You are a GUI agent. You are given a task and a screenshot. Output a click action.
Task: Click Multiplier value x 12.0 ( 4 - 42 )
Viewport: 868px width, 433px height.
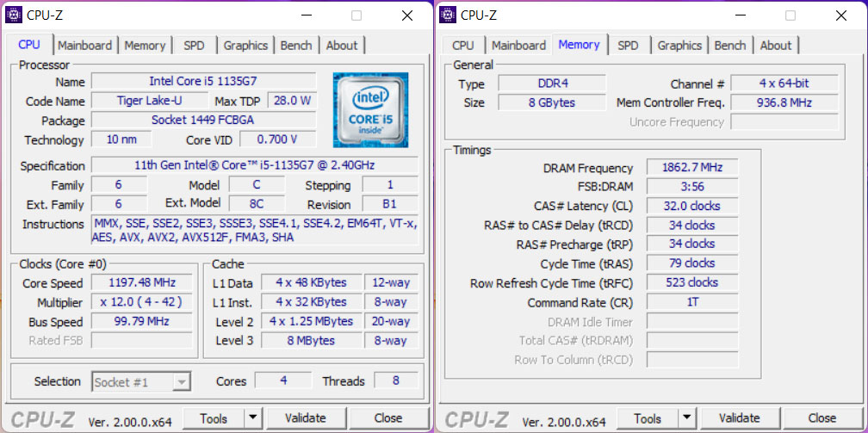(x=142, y=302)
